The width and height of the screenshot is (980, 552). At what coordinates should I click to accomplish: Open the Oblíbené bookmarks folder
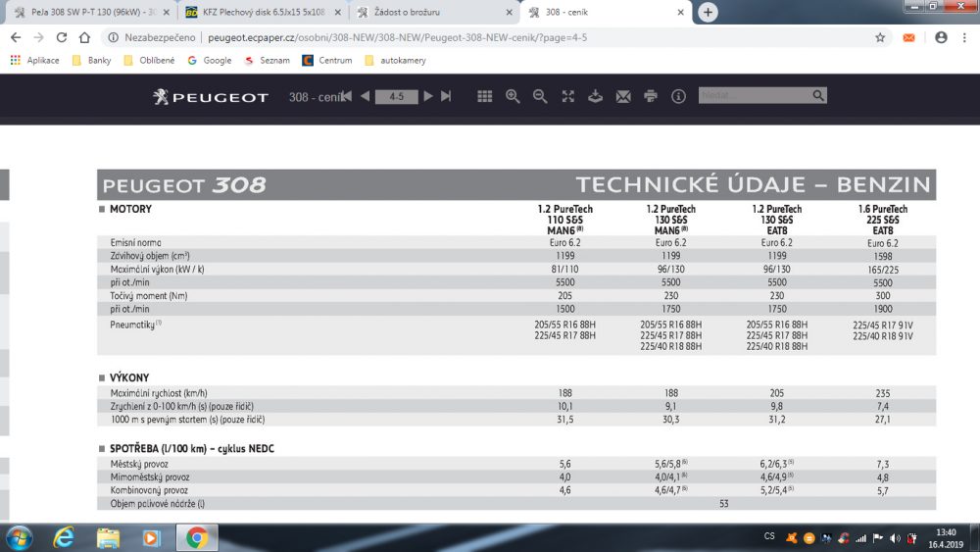tap(149, 60)
